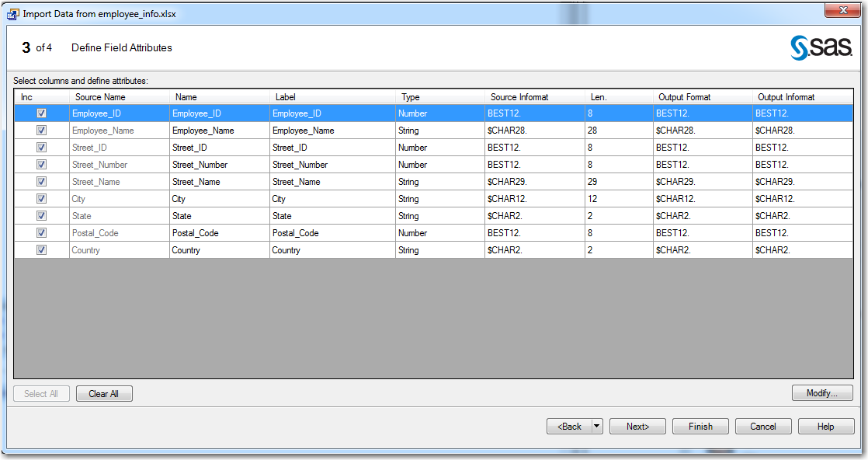Toggle the State include checkbox
Viewport: 868px width, 460px height.
(x=41, y=215)
